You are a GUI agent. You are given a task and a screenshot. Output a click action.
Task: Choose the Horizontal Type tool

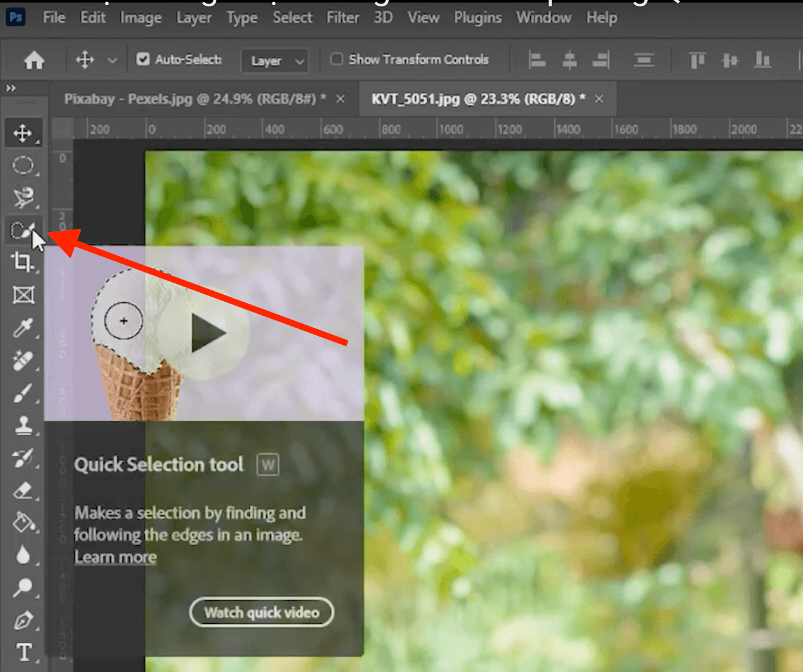(x=23, y=652)
